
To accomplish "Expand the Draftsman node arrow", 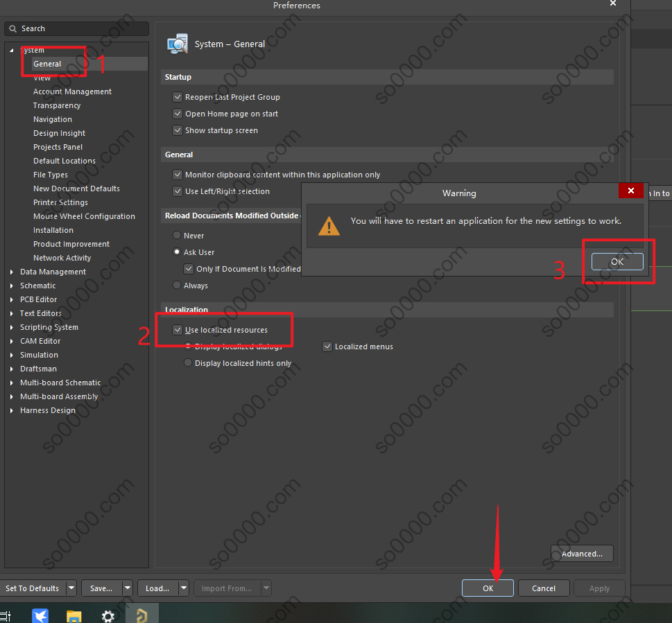I will tap(12, 369).
